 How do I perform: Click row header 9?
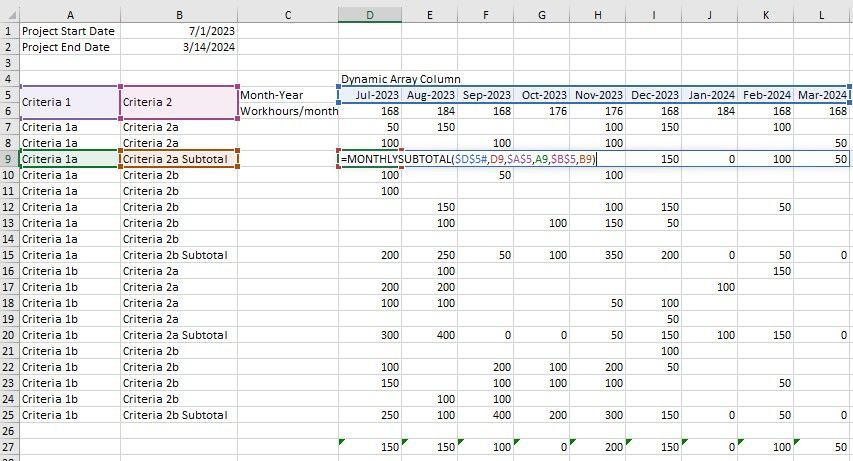[x=9, y=159]
